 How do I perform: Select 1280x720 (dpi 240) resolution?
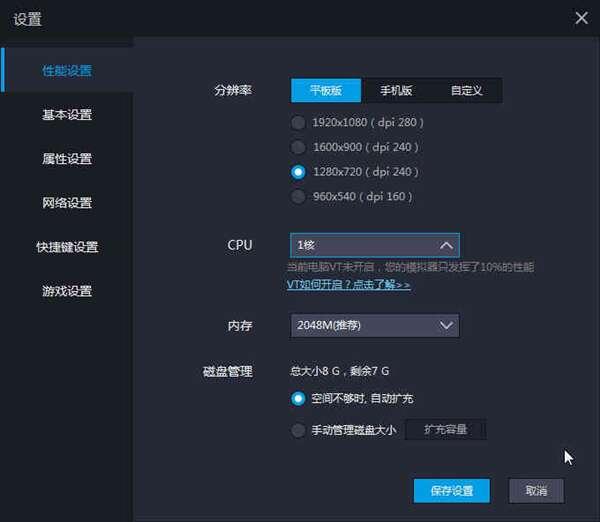[298, 172]
